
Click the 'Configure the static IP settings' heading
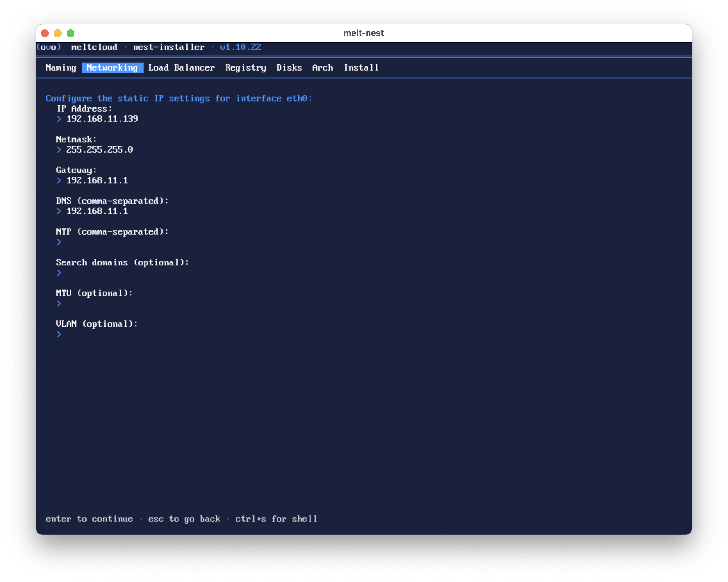179,98
